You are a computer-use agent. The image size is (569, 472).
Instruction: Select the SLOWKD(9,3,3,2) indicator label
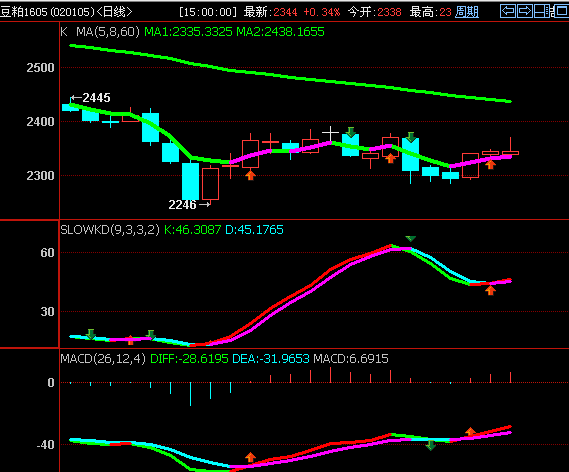(x=110, y=230)
